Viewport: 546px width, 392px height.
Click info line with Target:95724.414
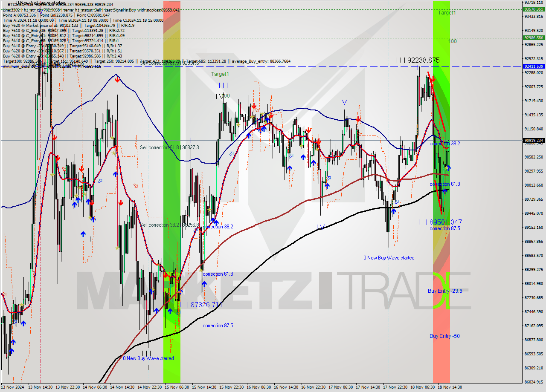[61, 40]
